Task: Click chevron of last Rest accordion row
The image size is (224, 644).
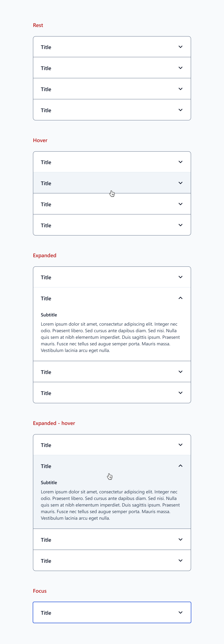Action: (x=181, y=110)
